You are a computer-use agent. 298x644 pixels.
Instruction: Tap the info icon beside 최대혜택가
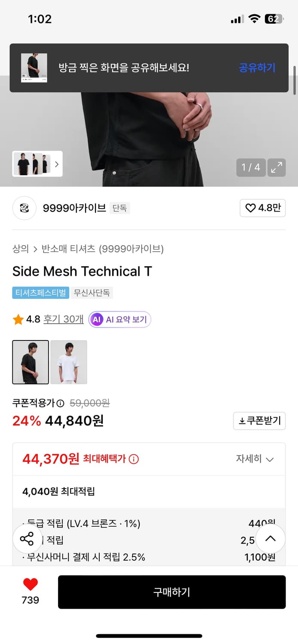134,459
